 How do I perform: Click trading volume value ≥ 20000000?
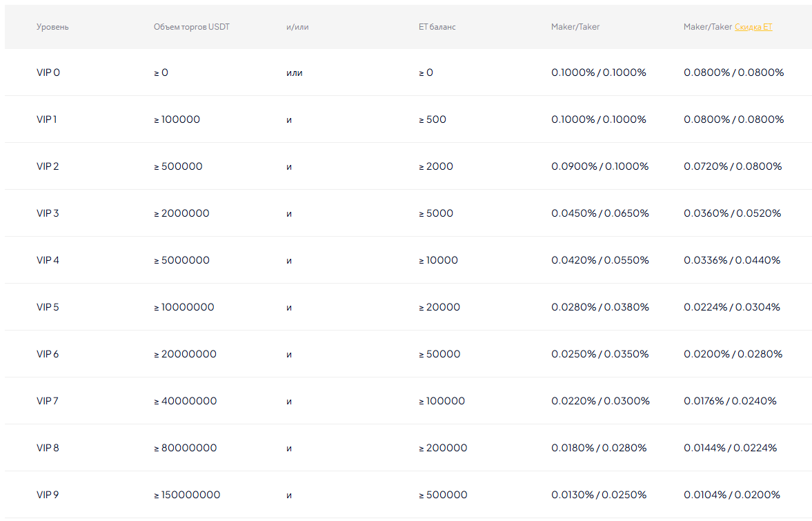[185, 354]
